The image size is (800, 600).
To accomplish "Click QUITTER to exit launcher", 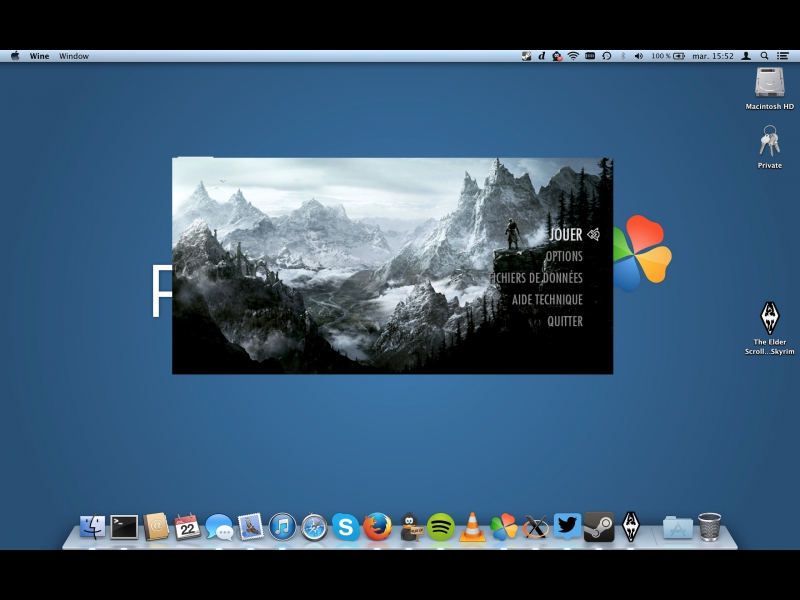I will (x=565, y=322).
